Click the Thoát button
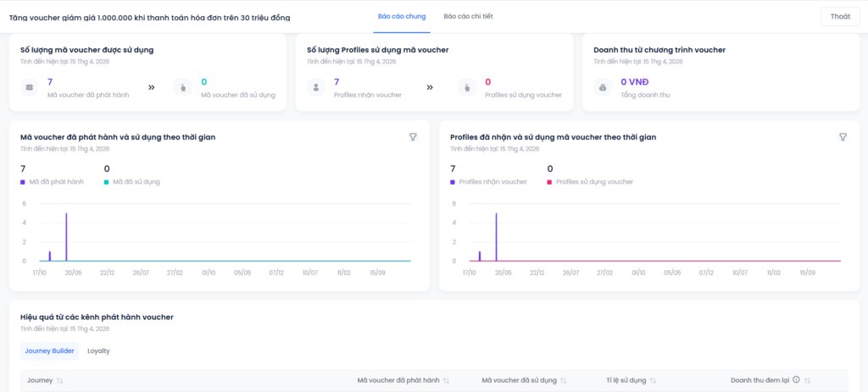 coord(840,16)
